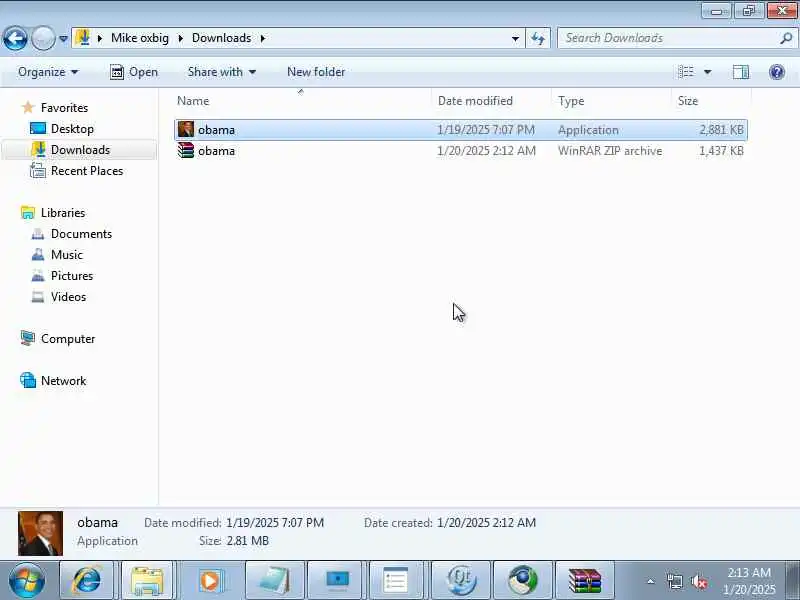Click Downloads in the address path
This screenshot has height=600, width=800.
(x=221, y=38)
